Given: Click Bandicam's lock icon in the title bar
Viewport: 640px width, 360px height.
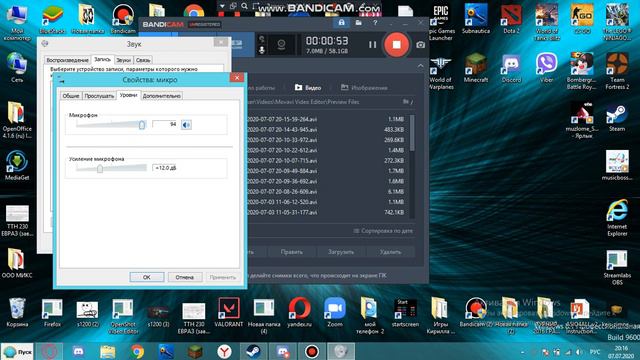Looking at the screenshot, I should pos(341,23).
